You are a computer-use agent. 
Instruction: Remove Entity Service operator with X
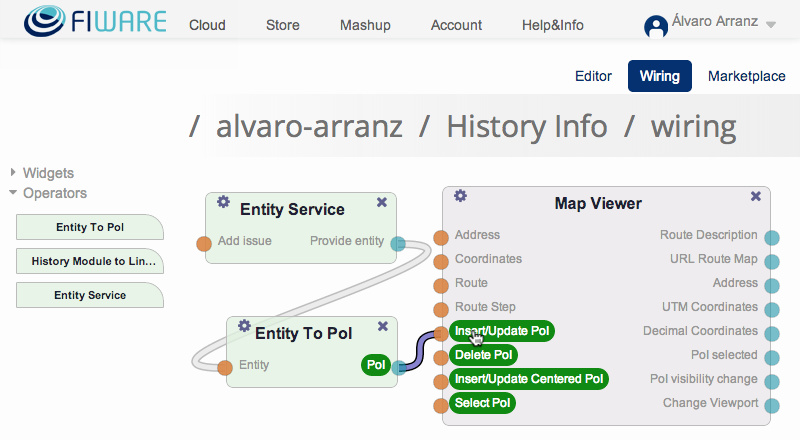(382, 203)
